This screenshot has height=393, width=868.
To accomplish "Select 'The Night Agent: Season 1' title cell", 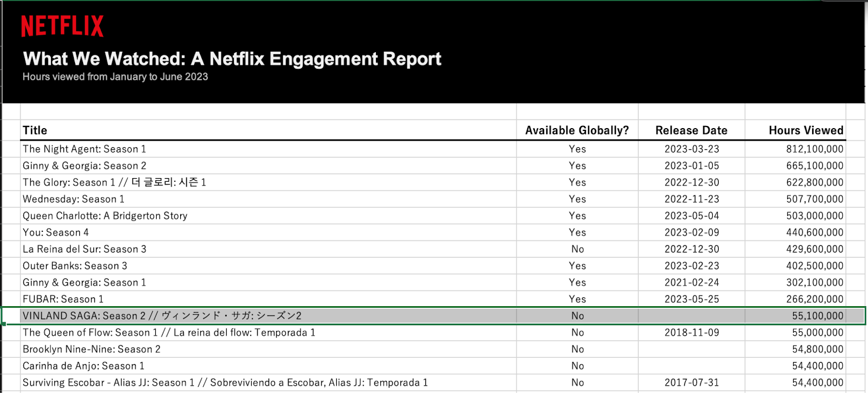I will coord(269,149).
